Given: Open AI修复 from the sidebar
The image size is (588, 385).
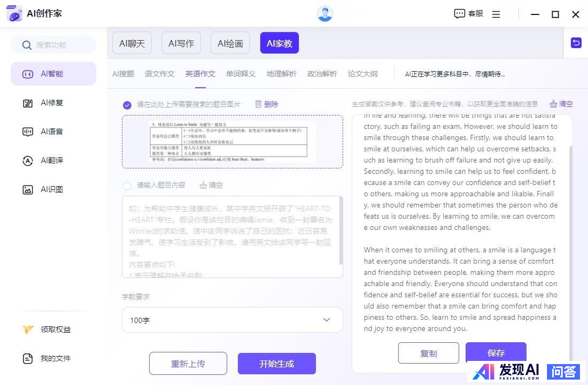Looking at the screenshot, I should [28, 103].
